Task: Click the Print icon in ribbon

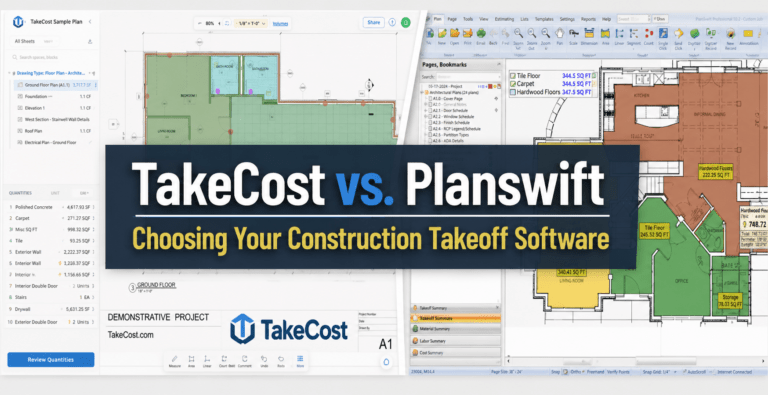Action: click(x=467, y=36)
